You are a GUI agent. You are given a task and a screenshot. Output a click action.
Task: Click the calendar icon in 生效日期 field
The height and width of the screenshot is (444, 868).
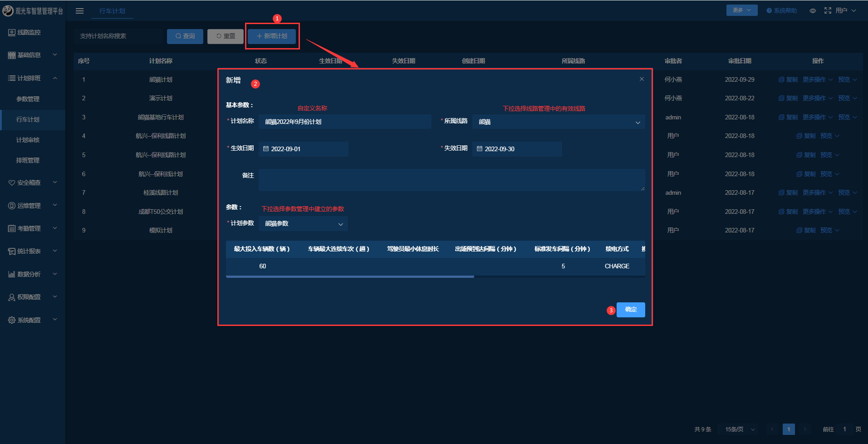[x=266, y=149]
